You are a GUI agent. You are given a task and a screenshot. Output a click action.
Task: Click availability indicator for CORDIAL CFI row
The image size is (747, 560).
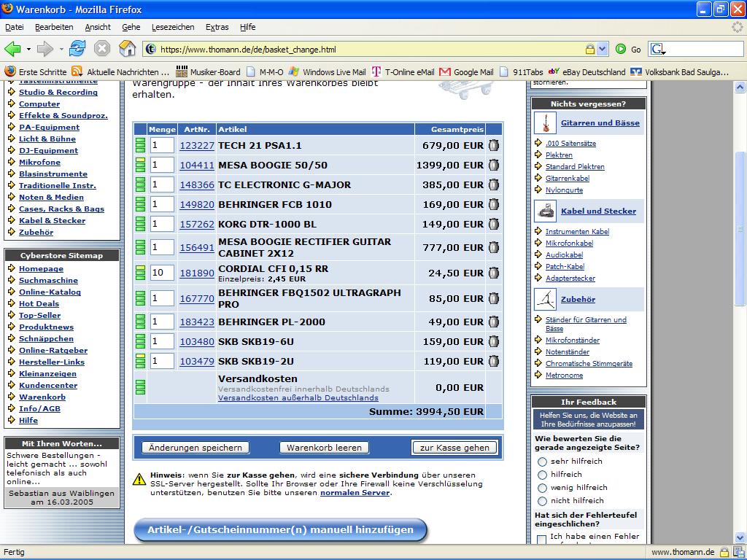[x=140, y=273]
